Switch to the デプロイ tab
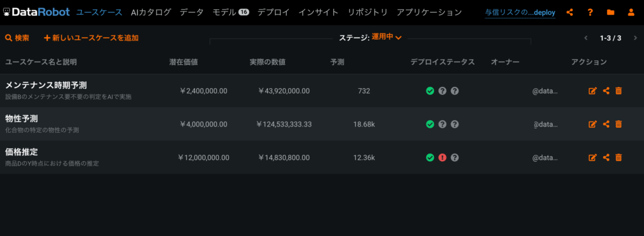This screenshot has width=644, height=236. click(x=274, y=13)
